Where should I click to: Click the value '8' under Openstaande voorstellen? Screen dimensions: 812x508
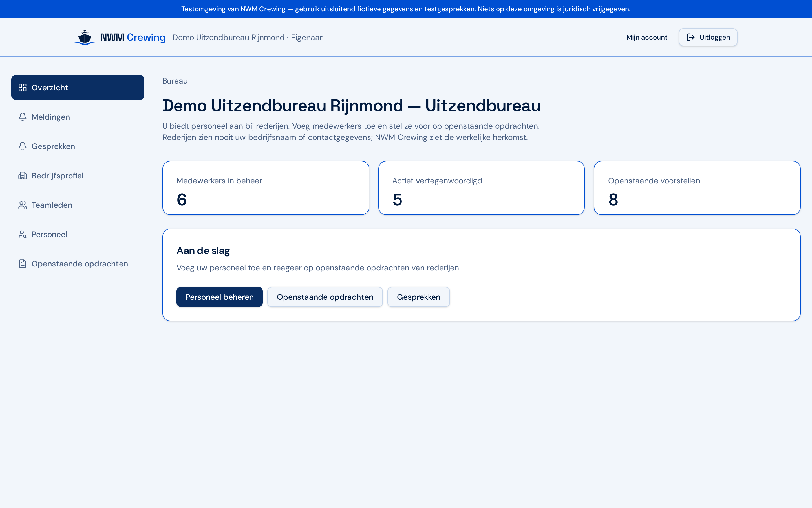coord(613,200)
